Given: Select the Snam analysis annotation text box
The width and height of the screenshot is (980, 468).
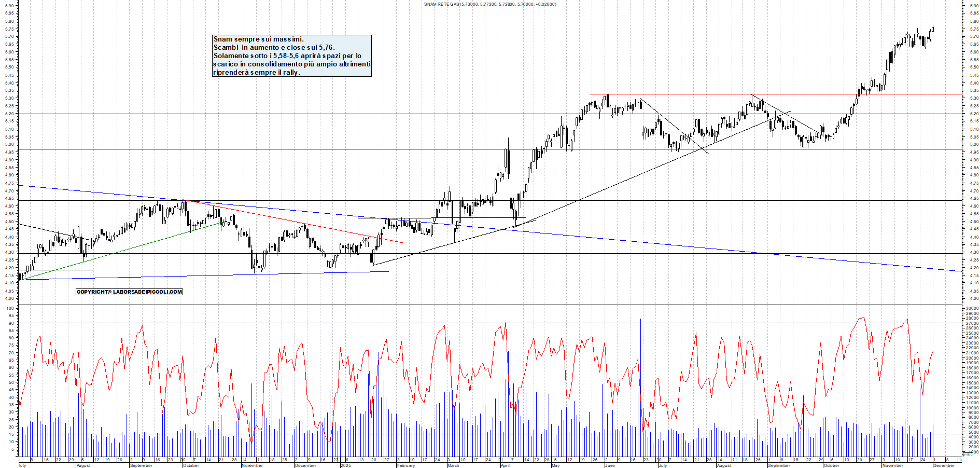Looking at the screenshot, I should click(x=292, y=56).
